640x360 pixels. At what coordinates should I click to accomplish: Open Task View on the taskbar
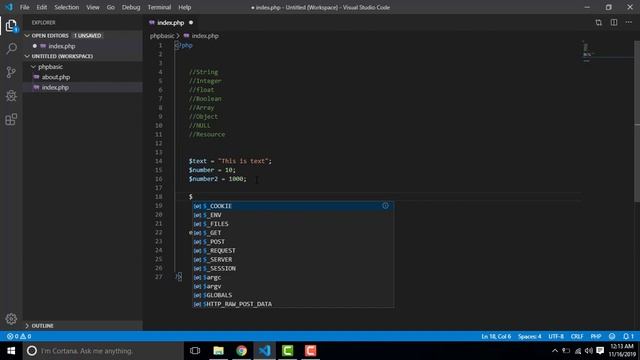pos(195,351)
